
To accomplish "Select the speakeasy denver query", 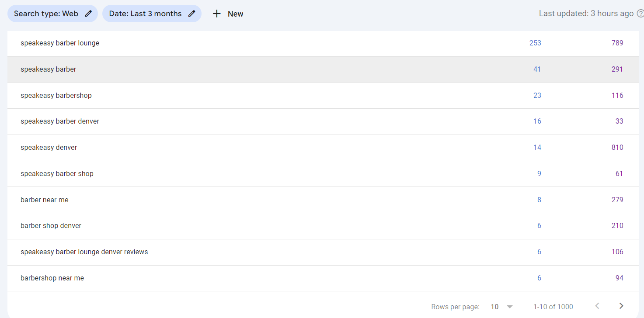I will click(x=49, y=147).
